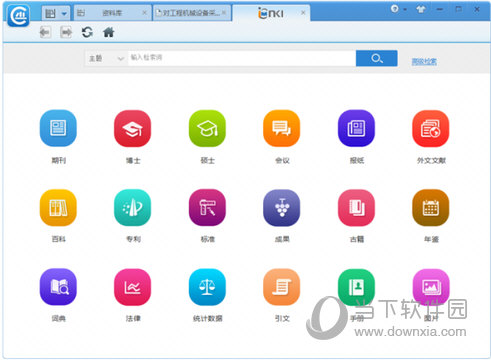This screenshot has height=361, width=491.
Task: Go forward with the right arrow
Action: point(66,32)
